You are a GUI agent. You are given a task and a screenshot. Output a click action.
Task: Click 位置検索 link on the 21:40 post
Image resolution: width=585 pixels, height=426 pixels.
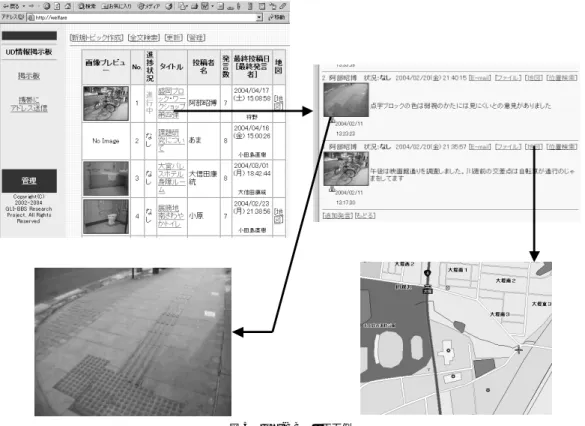click(562, 78)
